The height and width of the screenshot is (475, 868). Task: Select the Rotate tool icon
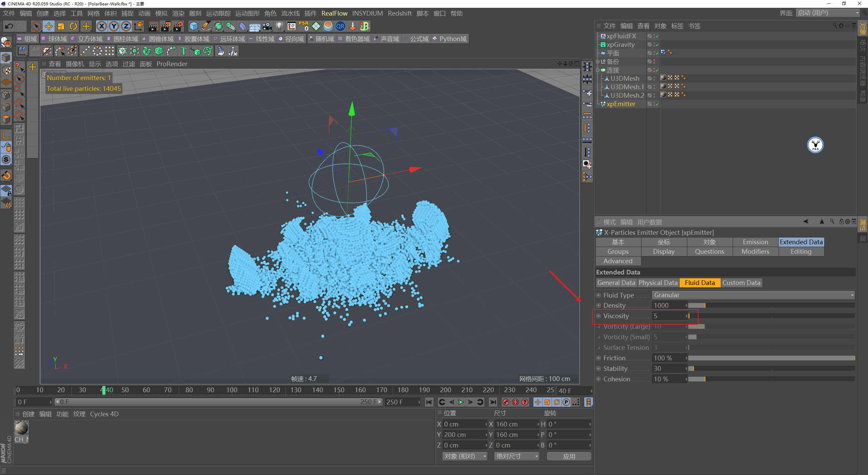click(x=73, y=26)
